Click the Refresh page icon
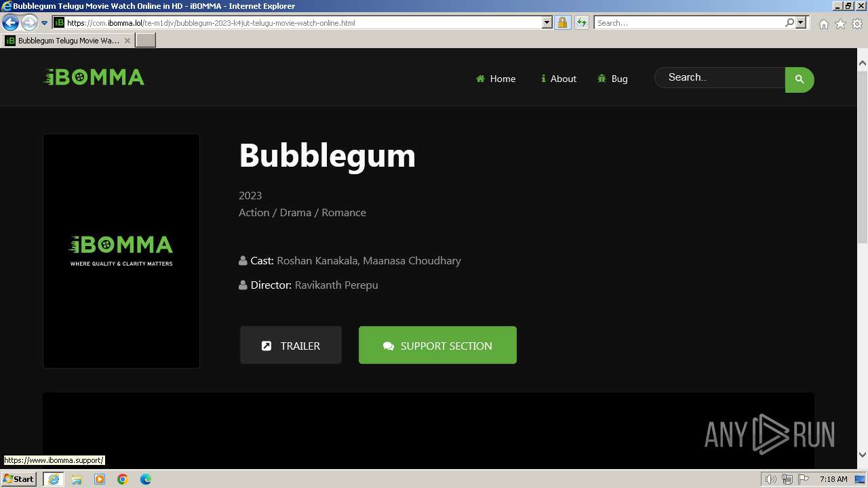The height and width of the screenshot is (488, 868). coord(581,22)
